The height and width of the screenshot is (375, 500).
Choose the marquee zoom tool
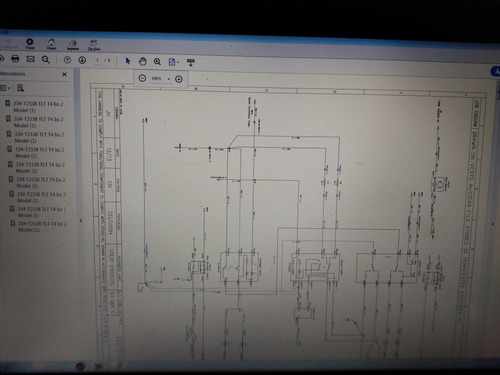click(157, 62)
